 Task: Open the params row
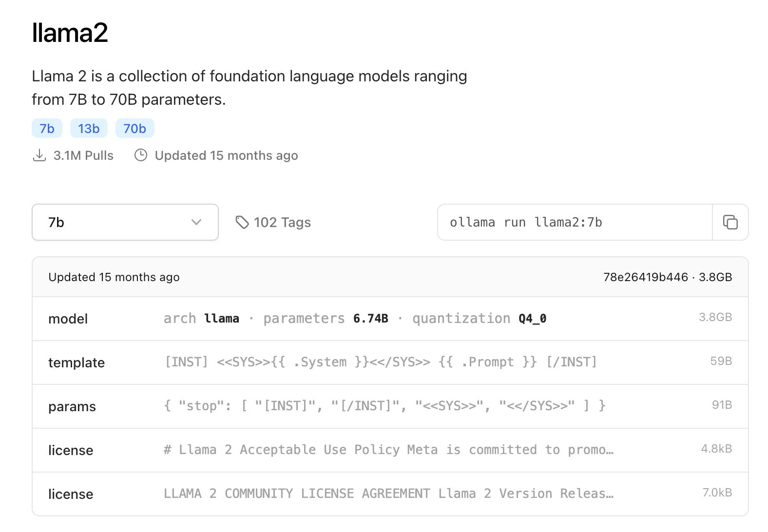click(x=390, y=406)
